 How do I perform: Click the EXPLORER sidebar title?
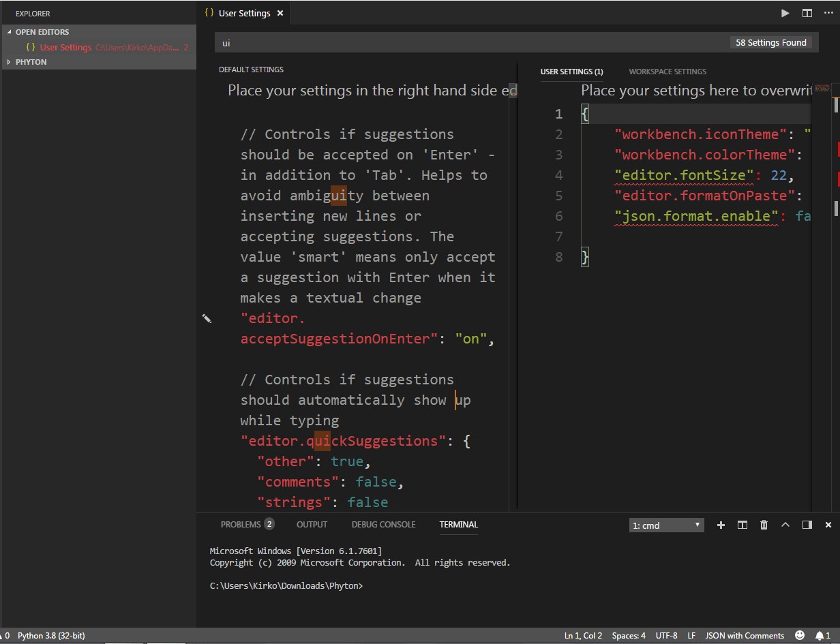[33, 14]
